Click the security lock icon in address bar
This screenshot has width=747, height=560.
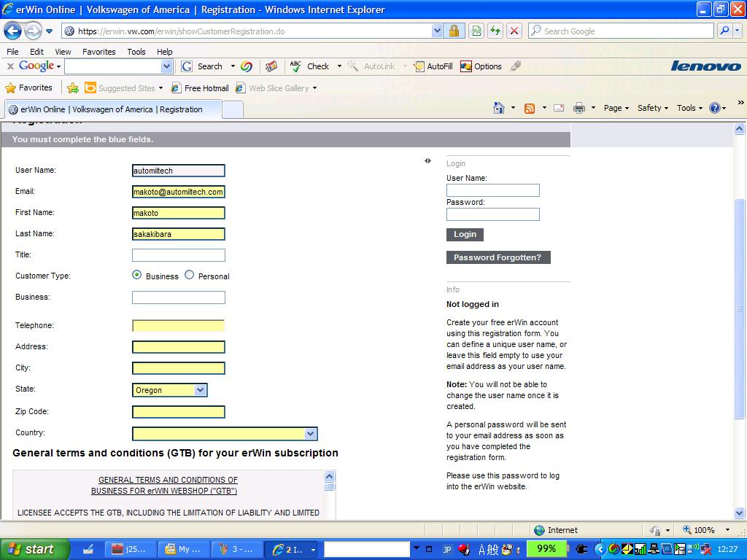point(454,31)
